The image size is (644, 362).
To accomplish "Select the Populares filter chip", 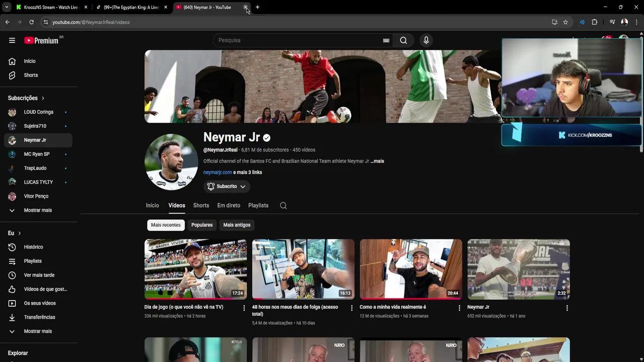I will (202, 225).
